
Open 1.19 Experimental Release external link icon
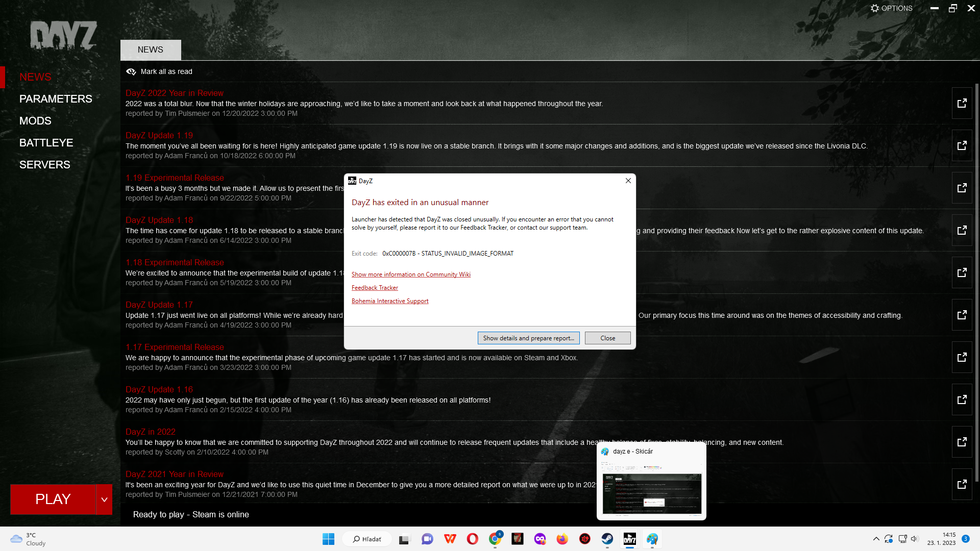[x=962, y=188]
